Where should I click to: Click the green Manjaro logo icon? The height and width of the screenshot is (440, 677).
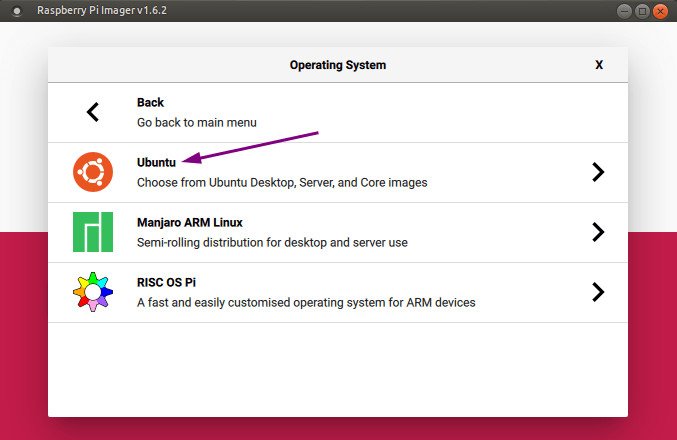click(93, 232)
